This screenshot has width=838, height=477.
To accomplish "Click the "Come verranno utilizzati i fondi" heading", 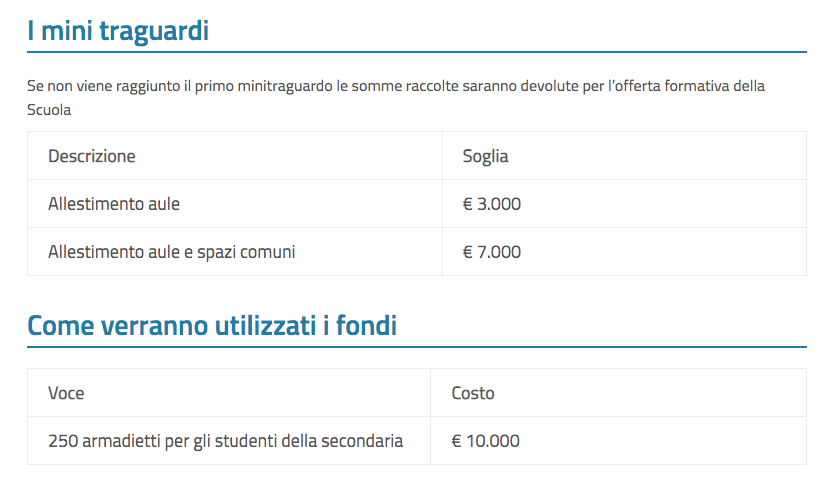I will pyautogui.click(x=212, y=325).
